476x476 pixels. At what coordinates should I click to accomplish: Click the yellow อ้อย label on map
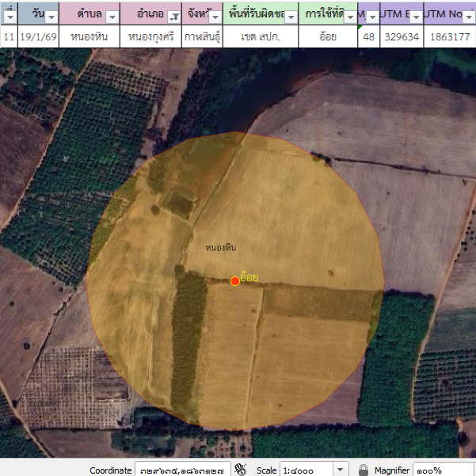[x=249, y=277]
